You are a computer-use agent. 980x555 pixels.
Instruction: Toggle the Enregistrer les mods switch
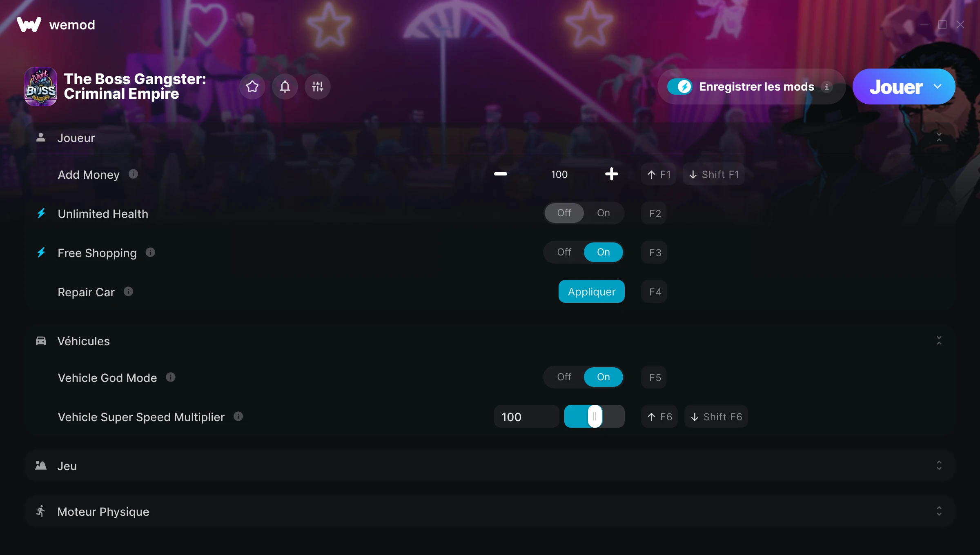pyautogui.click(x=679, y=87)
